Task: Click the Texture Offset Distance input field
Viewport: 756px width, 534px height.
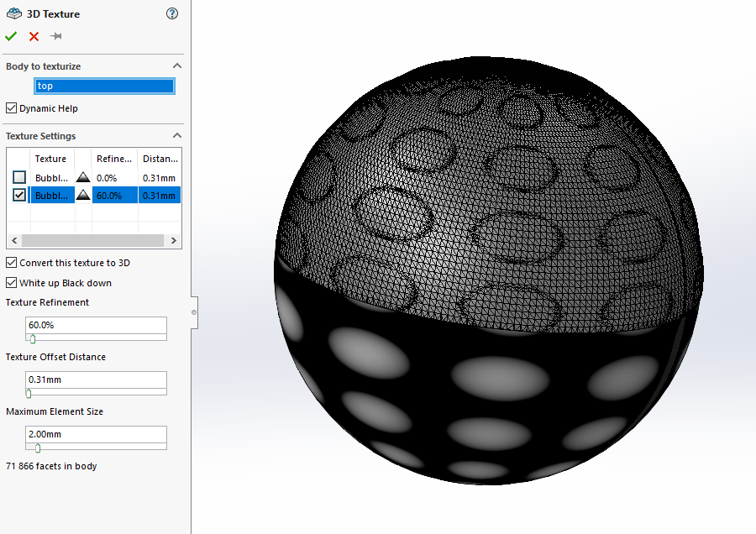Action: (96, 380)
